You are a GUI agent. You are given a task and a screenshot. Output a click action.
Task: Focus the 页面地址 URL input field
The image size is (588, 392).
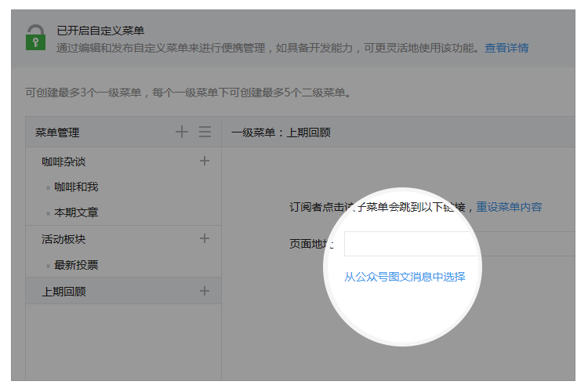[x=459, y=244]
